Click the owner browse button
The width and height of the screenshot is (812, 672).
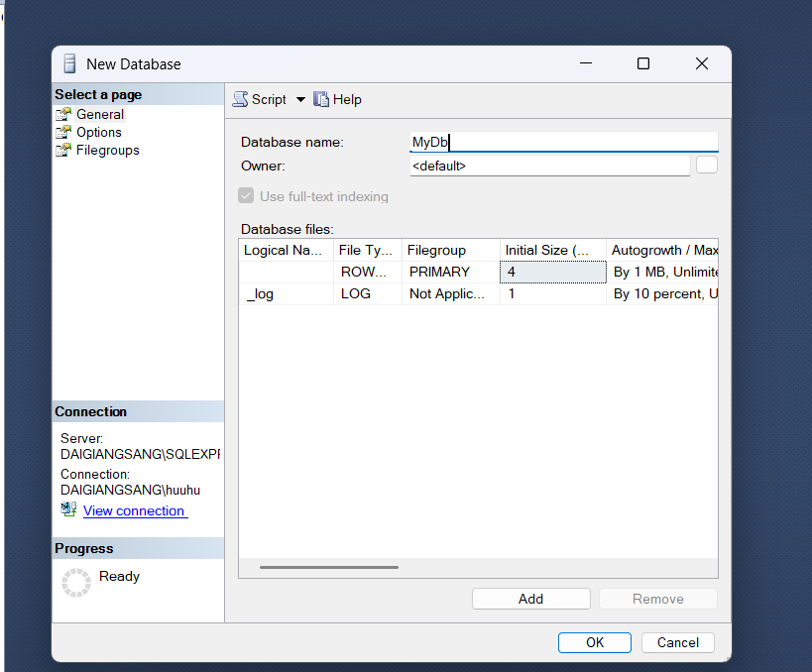click(706, 166)
